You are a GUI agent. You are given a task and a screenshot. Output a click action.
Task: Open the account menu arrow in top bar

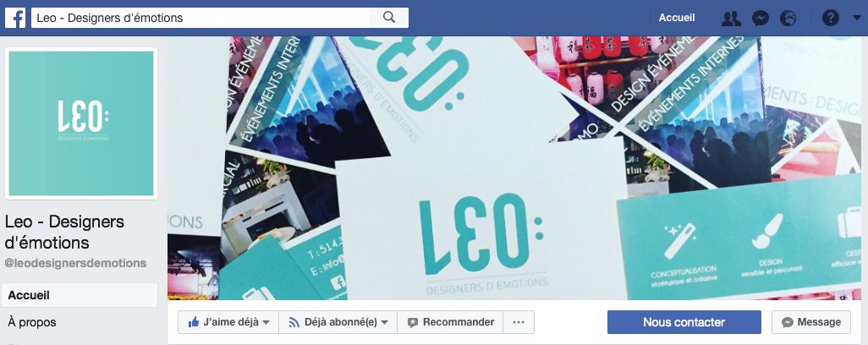point(857,19)
